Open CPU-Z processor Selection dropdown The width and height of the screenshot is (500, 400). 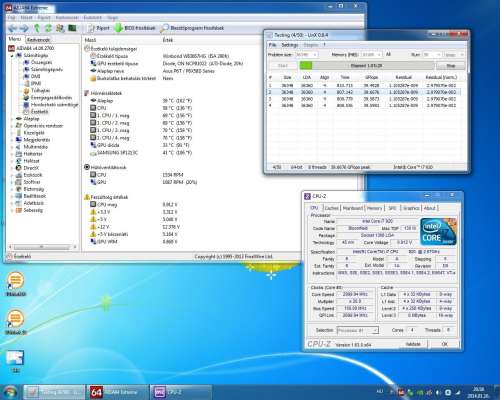357,330
